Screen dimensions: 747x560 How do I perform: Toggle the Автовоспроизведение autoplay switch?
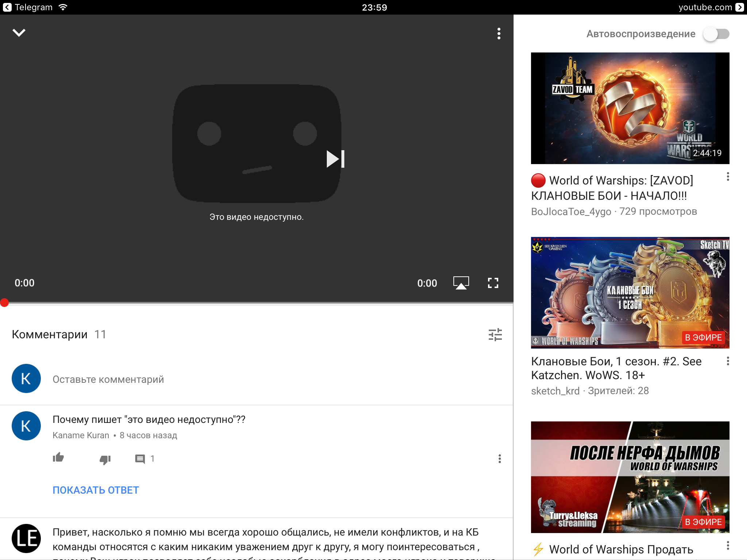click(x=716, y=34)
